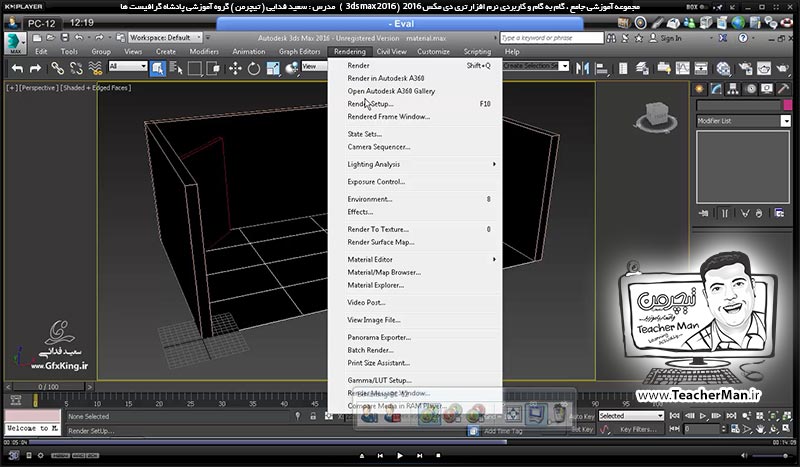Expand the Lighting Analysis submenu

click(415, 164)
